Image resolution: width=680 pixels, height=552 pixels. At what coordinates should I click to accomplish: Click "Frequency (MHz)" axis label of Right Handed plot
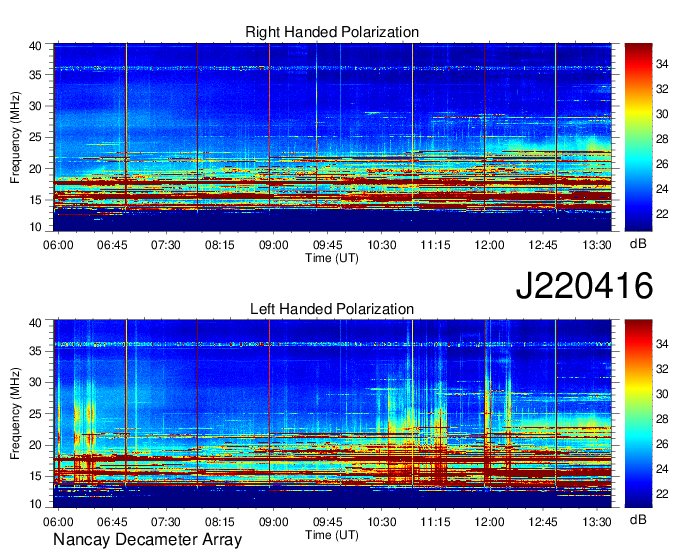point(15,137)
